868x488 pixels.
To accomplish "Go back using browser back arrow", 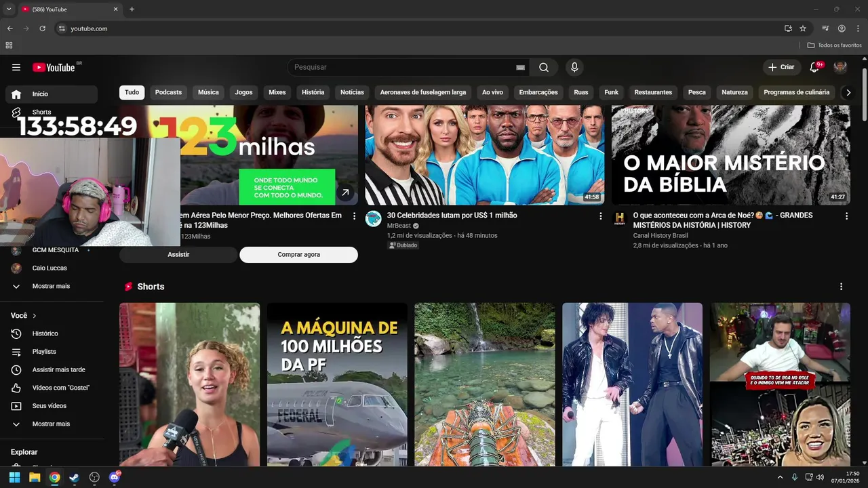I will click(x=9, y=28).
